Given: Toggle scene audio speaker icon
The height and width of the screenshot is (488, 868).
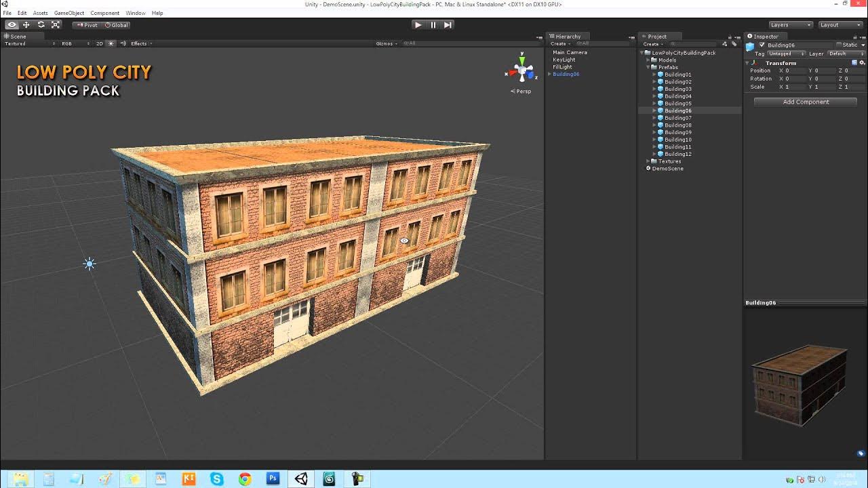Looking at the screenshot, I should (x=123, y=43).
